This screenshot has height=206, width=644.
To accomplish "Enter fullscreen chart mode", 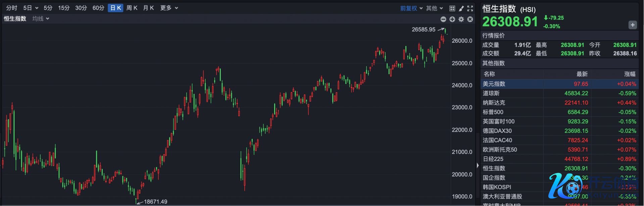I will 470,8.
